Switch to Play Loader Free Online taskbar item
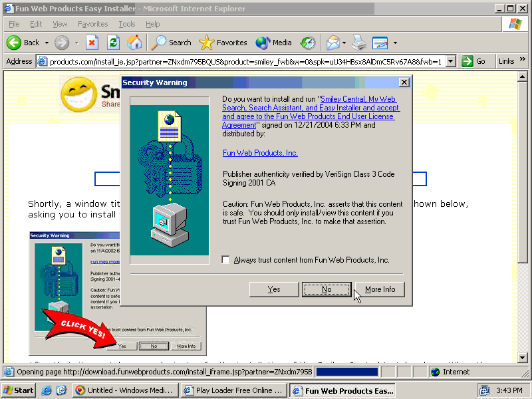Image resolution: width=532 pixels, height=399 pixels. coord(233,390)
